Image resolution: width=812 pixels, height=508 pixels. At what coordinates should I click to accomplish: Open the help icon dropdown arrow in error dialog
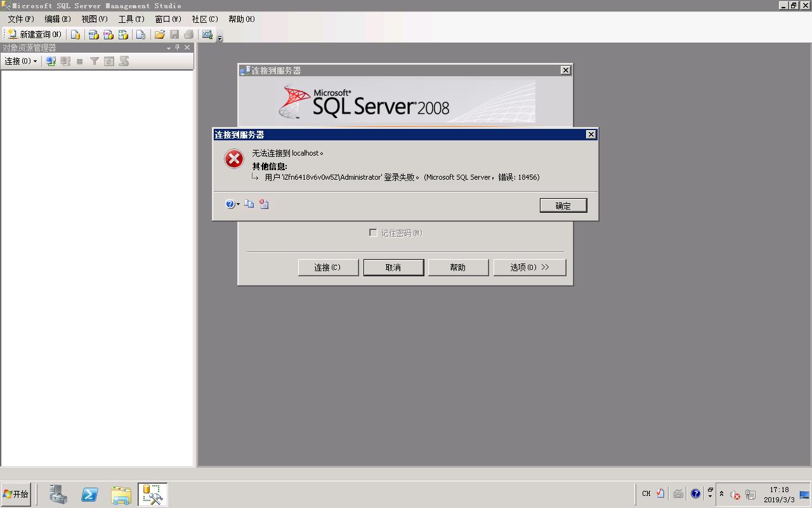point(238,204)
